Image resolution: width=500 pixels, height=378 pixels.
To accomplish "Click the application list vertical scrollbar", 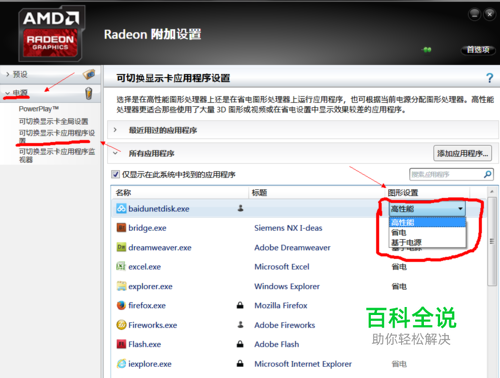I will pos(492,241).
